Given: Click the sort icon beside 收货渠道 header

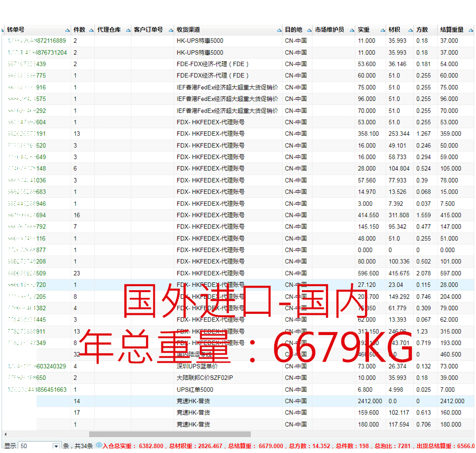Looking at the screenshot, I should click(x=279, y=30).
